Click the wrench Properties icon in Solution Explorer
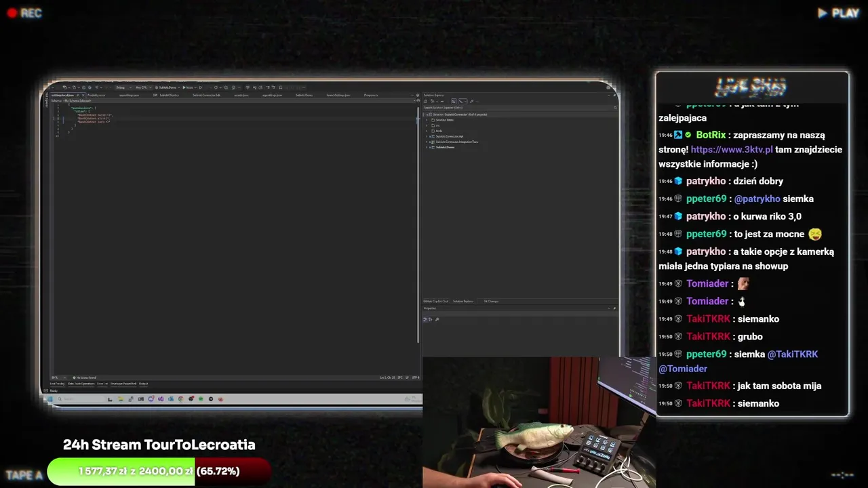The width and height of the screenshot is (868, 488). [471, 101]
